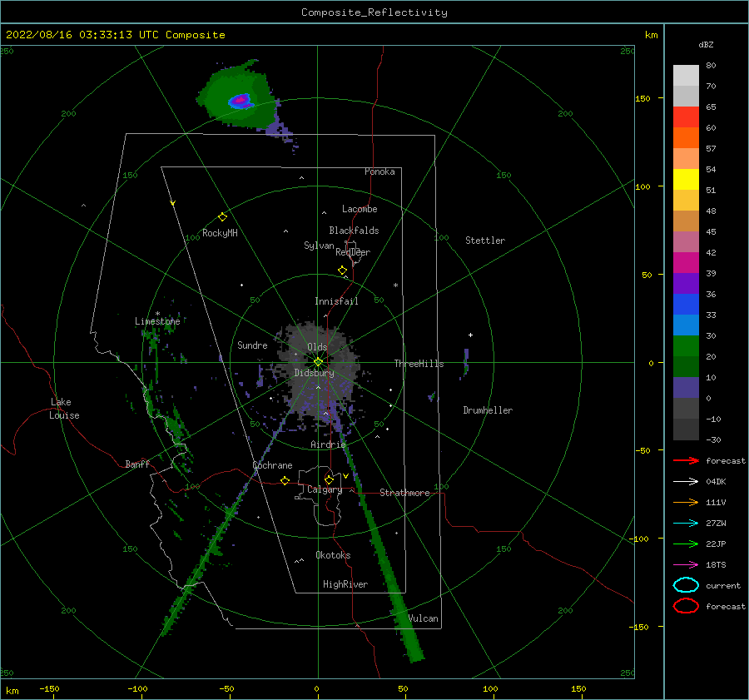Click the dBZ legend heading
Image resolution: width=749 pixels, height=700 pixels.
click(706, 44)
